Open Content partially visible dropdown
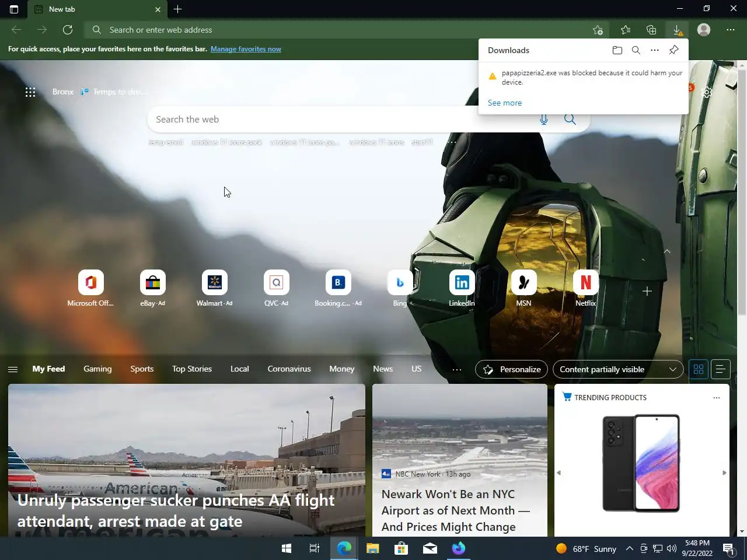Screen dimensions: 747x560 coord(618,369)
